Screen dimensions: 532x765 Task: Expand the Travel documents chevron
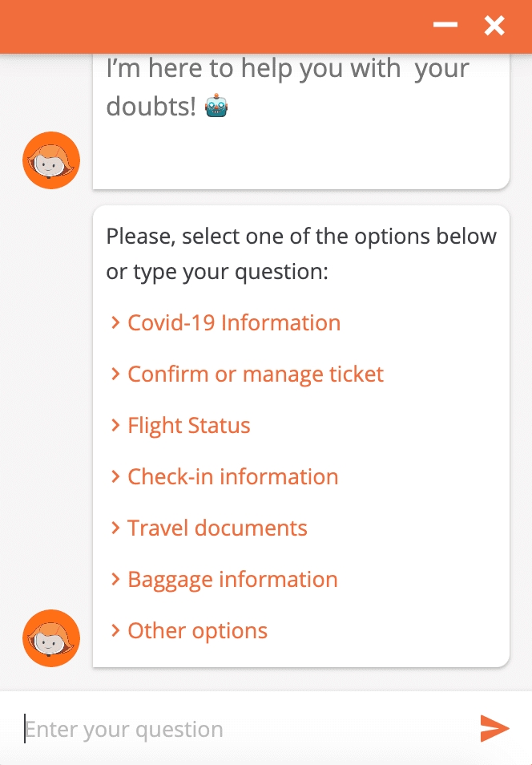point(115,528)
